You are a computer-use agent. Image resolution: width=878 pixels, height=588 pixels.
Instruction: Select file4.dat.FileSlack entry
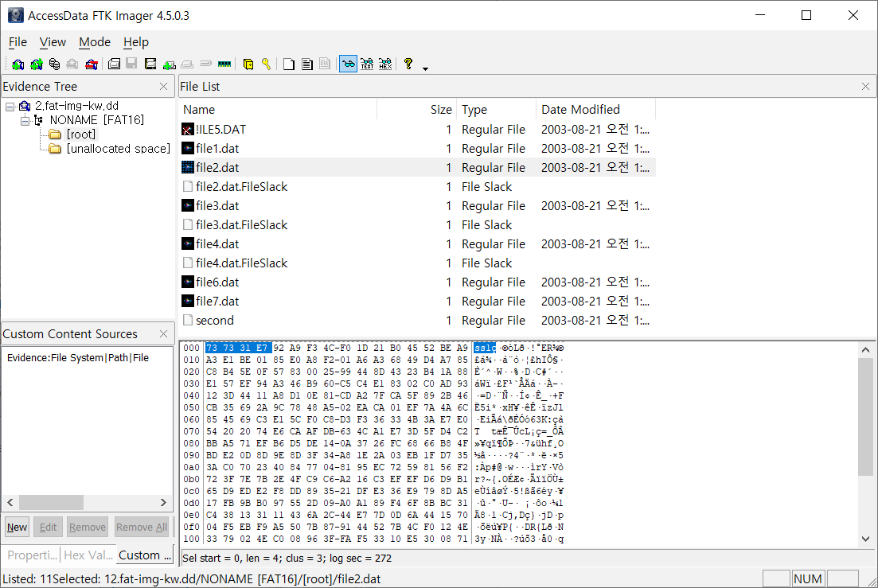point(241,263)
